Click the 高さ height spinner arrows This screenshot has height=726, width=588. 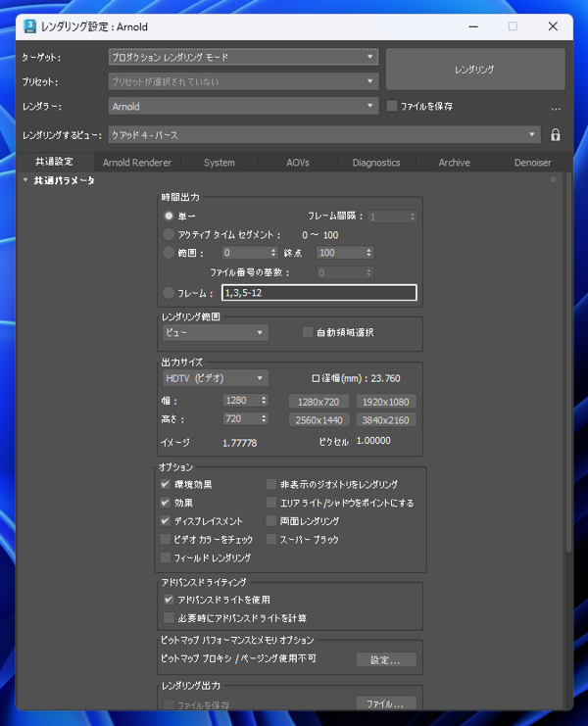pyautogui.click(x=264, y=419)
